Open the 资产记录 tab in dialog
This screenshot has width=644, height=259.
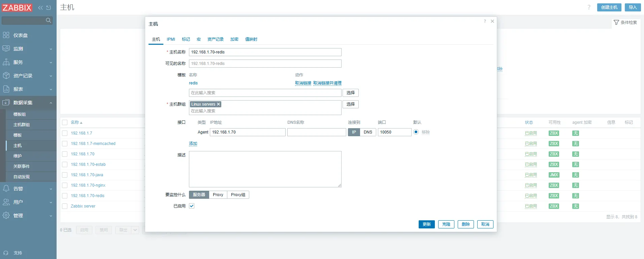(216, 39)
